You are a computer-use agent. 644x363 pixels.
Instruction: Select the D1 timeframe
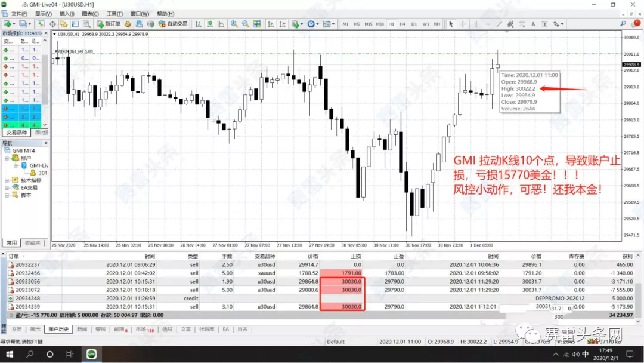click(414, 24)
